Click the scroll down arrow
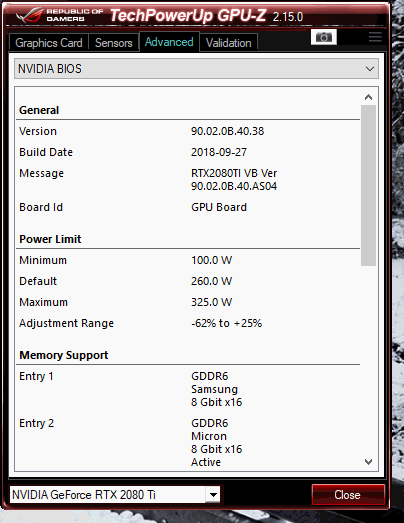This screenshot has height=523, width=404. (x=368, y=462)
